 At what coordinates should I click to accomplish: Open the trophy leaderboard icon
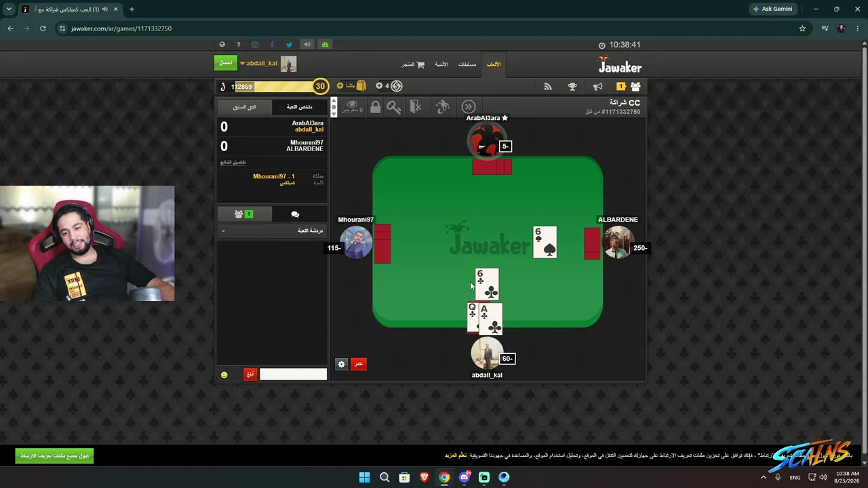pyautogui.click(x=572, y=87)
